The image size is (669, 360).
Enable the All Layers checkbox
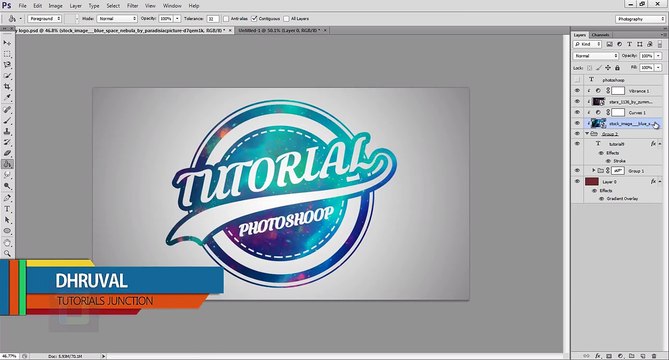[286, 19]
